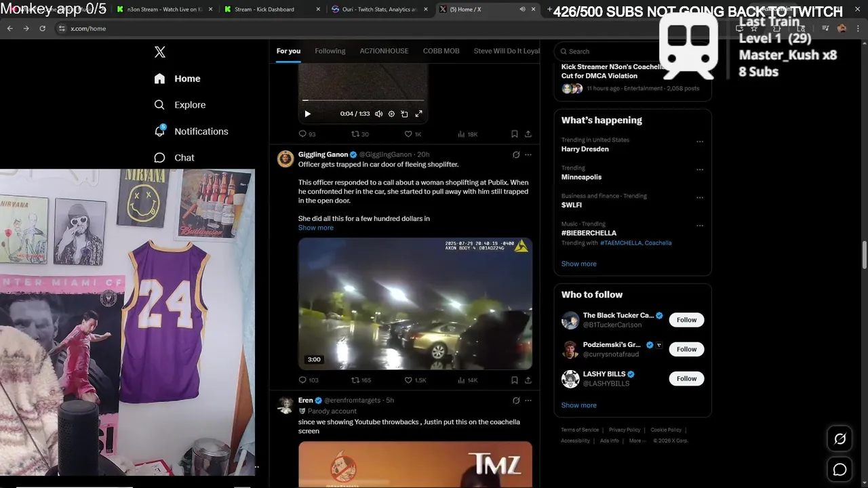Viewport: 868px width, 488px height.
Task: Follow LASHY BILLS account
Action: click(686, 378)
